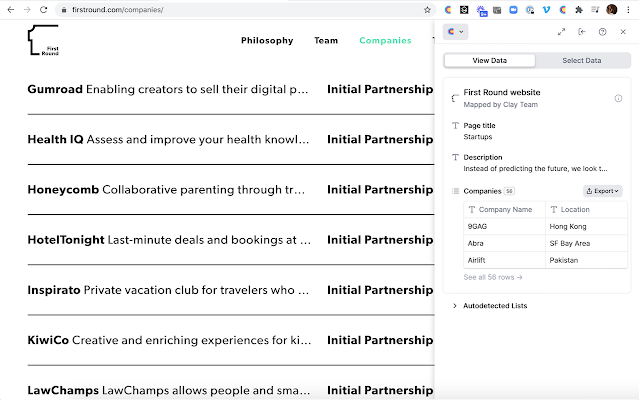Open the gray card extension icon
The width and height of the screenshot is (640, 400).
coord(497,10)
